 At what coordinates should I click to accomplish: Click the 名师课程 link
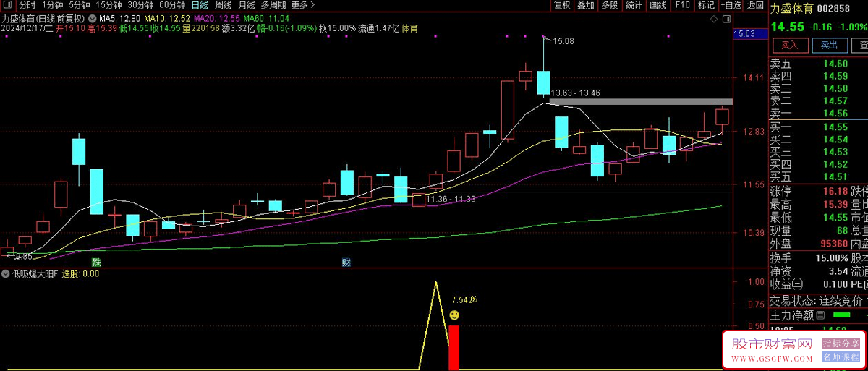(841, 357)
